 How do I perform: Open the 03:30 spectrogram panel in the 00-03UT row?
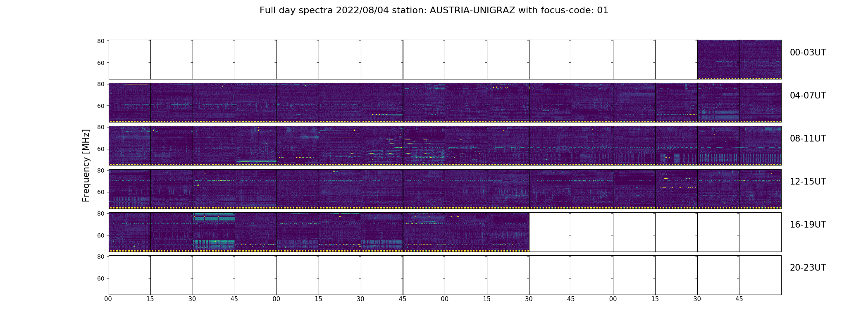coord(718,60)
